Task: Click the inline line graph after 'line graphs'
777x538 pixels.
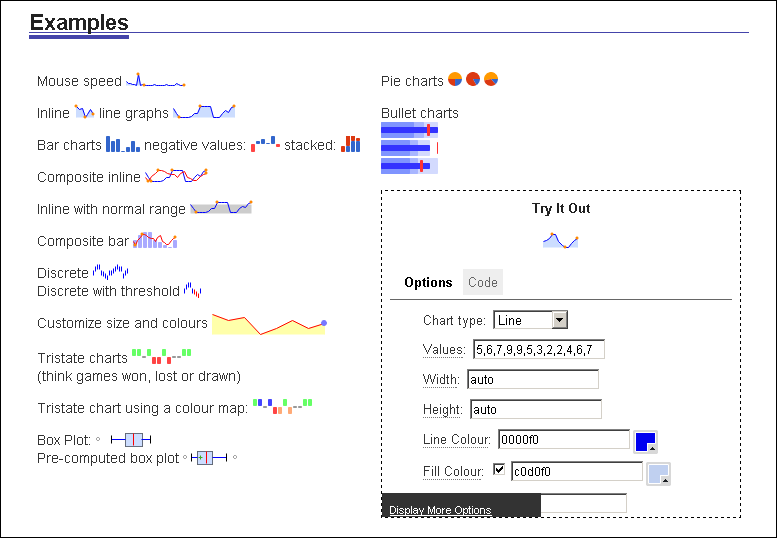Action: [204, 112]
